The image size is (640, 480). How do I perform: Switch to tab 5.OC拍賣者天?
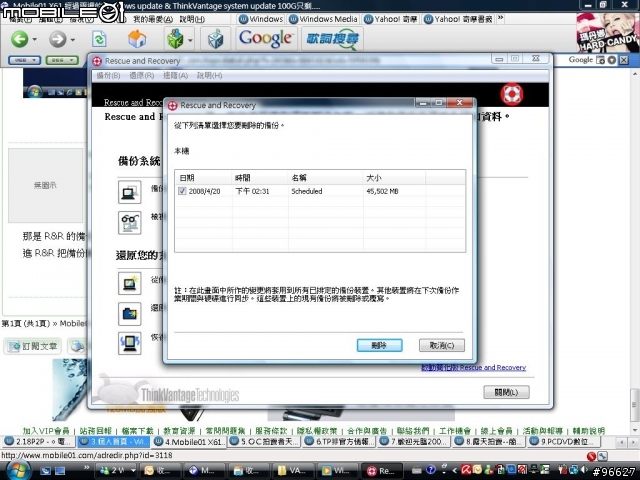[x=264, y=441]
